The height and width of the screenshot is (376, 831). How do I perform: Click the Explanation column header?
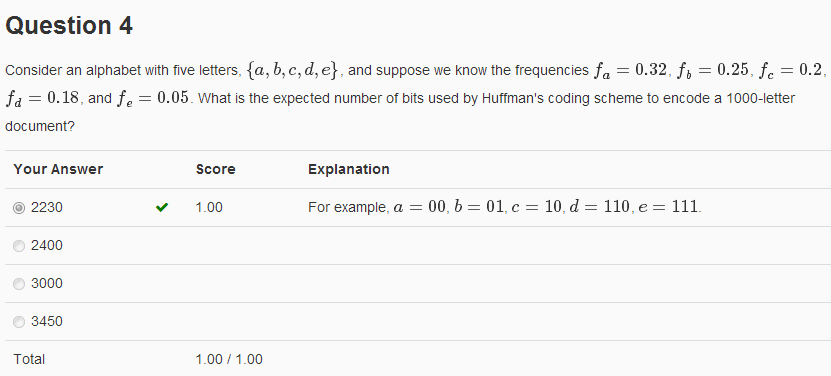(x=349, y=169)
